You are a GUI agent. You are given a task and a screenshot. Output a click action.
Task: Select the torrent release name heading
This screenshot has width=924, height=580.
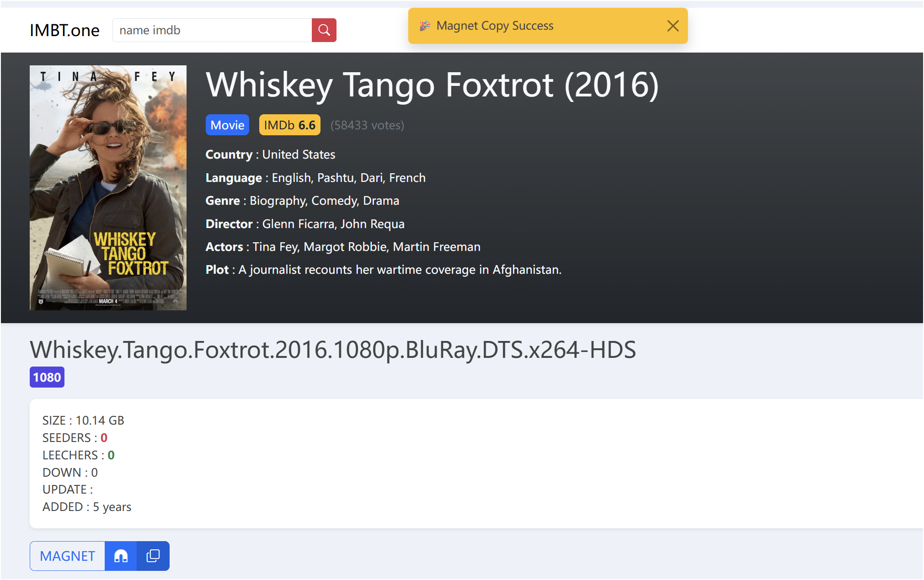(x=333, y=350)
